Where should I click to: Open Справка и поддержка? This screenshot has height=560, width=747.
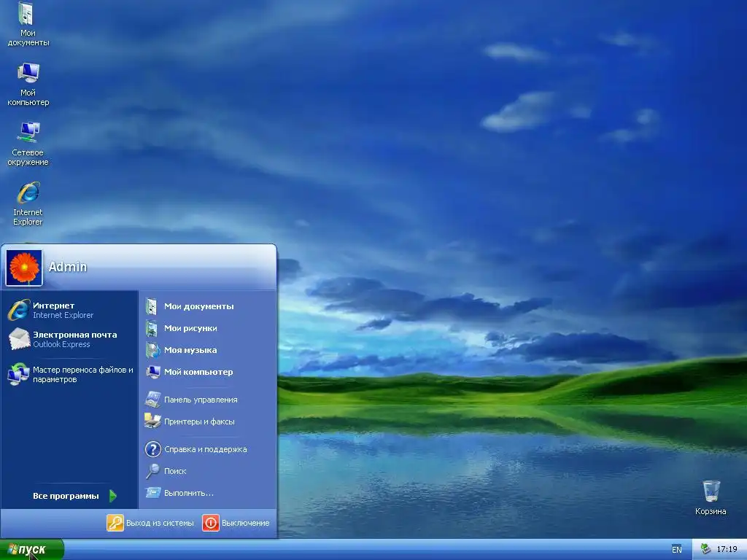208,449
